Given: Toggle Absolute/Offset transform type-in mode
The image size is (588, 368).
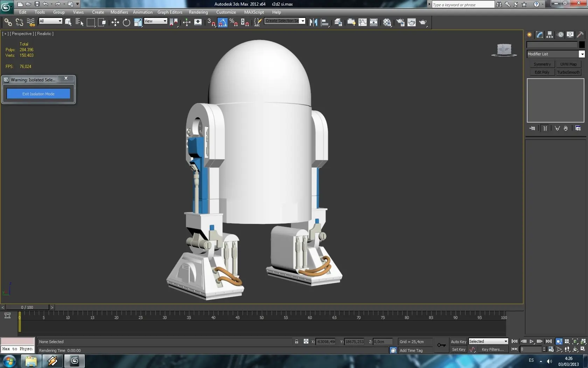Looking at the screenshot, I should 306,341.
